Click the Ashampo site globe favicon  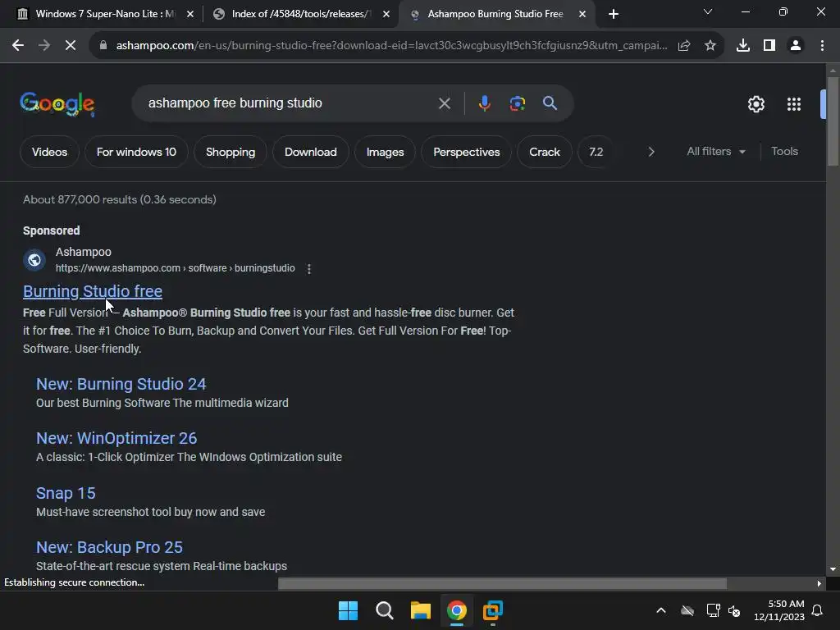click(x=34, y=260)
